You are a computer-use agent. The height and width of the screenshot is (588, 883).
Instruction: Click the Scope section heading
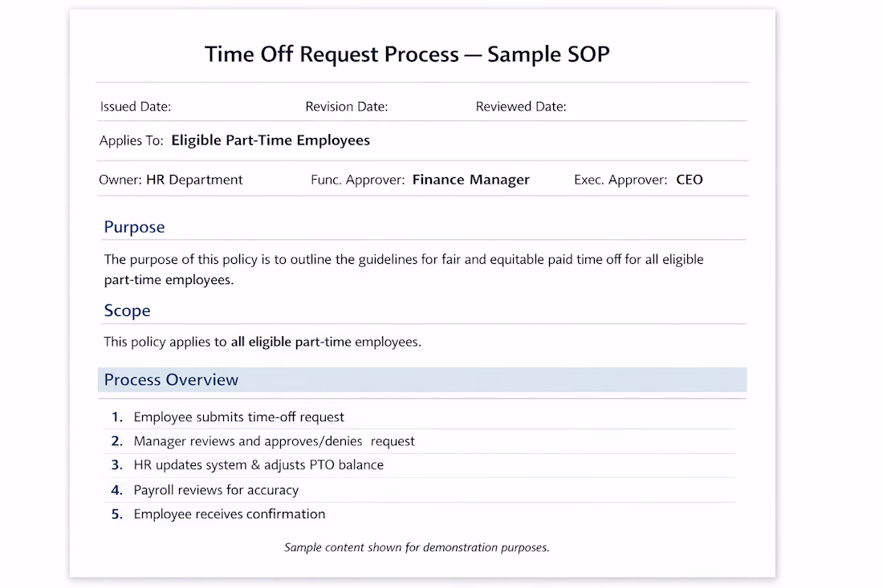pos(127,310)
